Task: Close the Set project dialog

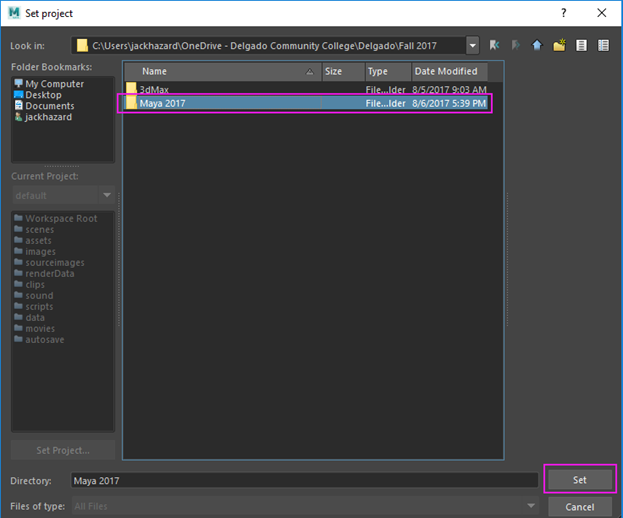Action: coord(602,13)
